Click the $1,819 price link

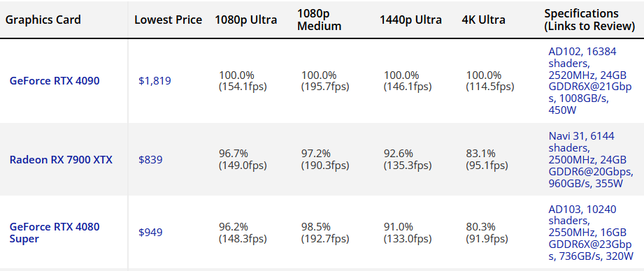click(155, 81)
